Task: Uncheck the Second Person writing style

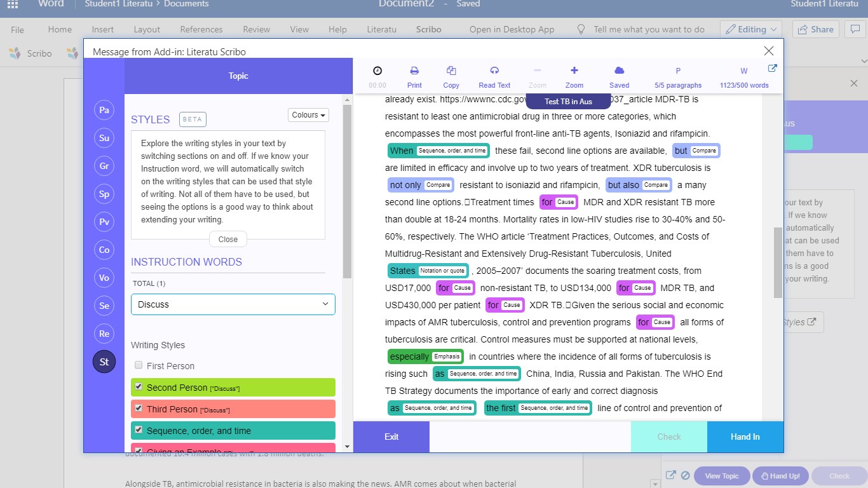Action: pyautogui.click(x=139, y=387)
